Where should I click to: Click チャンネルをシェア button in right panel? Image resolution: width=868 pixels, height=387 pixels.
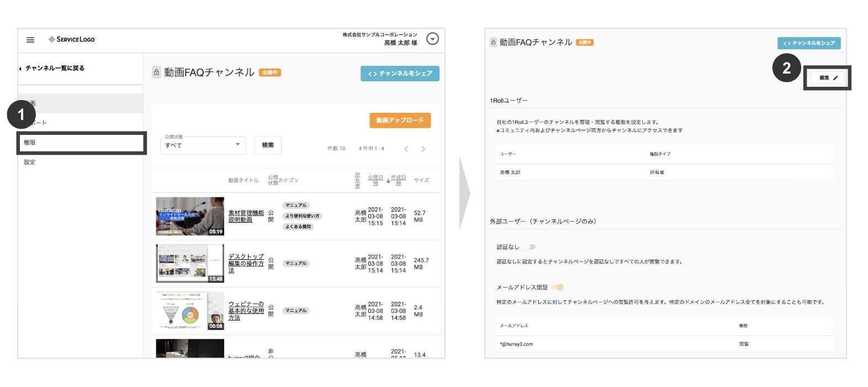coord(809,43)
